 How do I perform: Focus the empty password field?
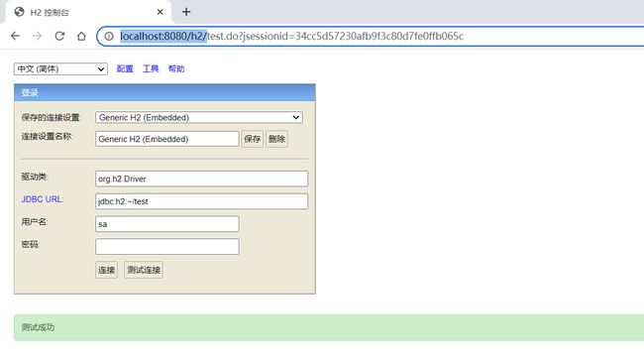pyautogui.click(x=167, y=247)
